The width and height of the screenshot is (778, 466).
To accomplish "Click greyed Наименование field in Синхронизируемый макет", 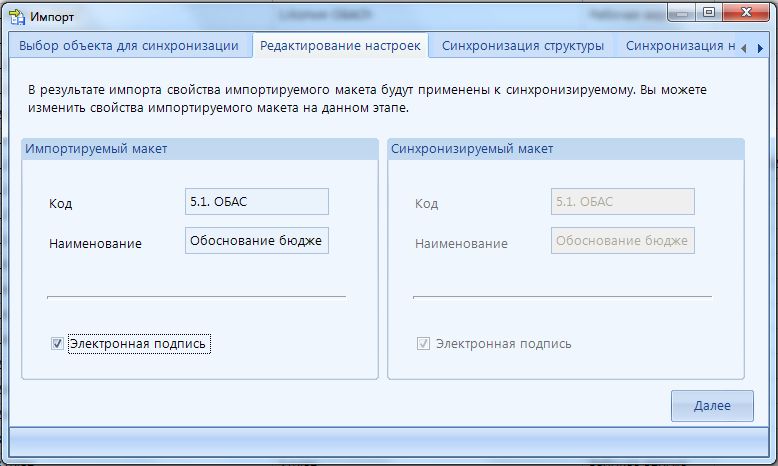I will 622,241.
